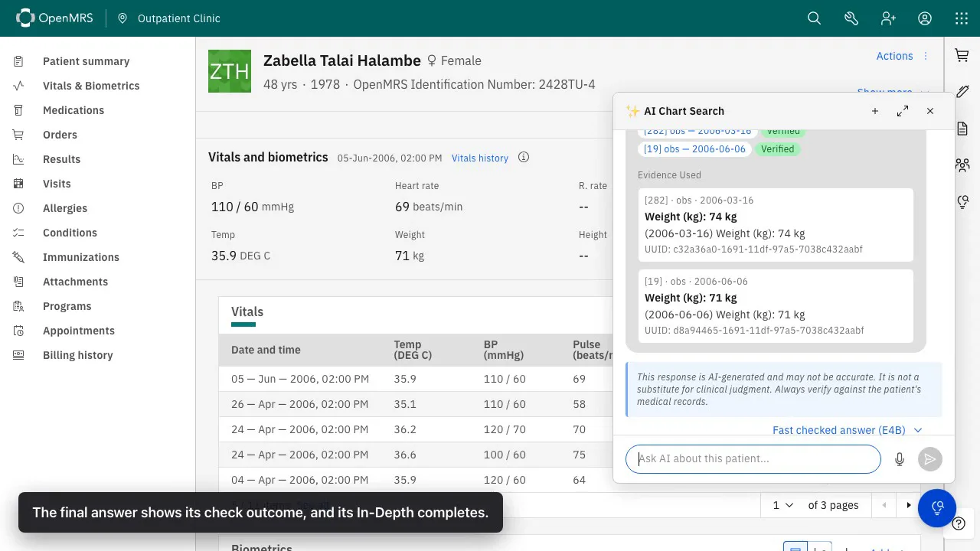Click the blue floating AI lightbulb button
Screen dimensions: 980x551
936,507
